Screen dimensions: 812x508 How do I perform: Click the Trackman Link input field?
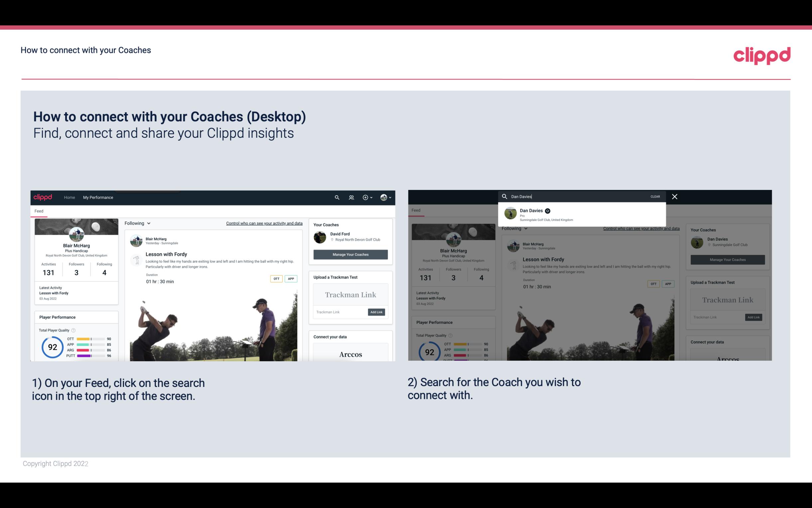pyautogui.click(x=338, y=312)
